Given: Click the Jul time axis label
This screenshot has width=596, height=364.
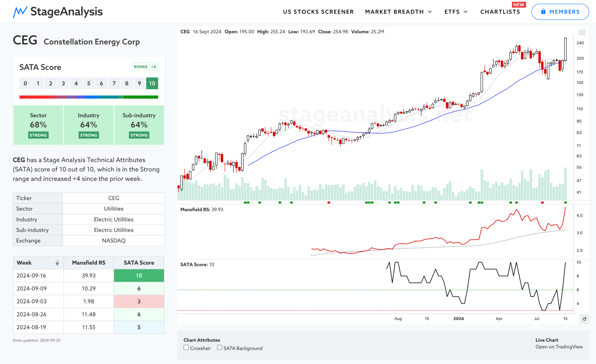Looking at the screenshot, I should [x=536, y=319].
